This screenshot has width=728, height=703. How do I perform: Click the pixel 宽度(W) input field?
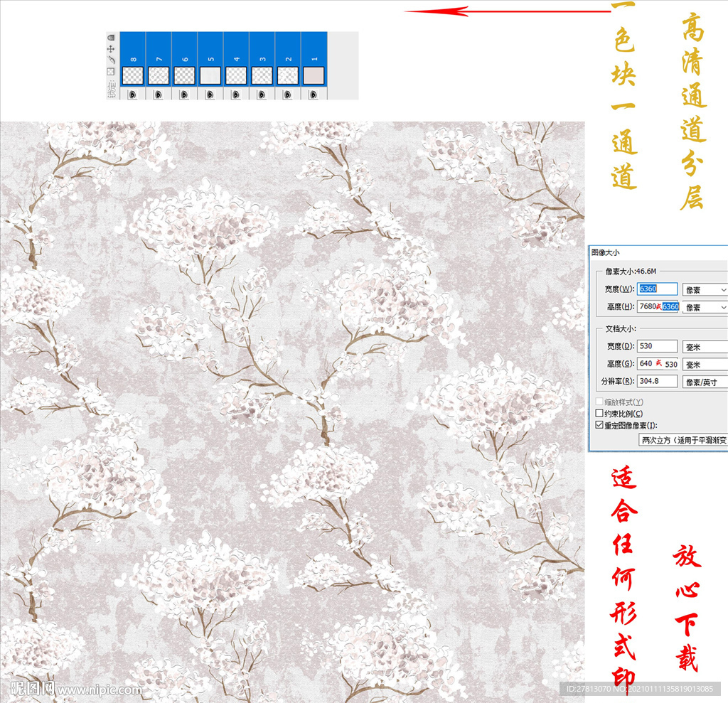pos(657,289)
